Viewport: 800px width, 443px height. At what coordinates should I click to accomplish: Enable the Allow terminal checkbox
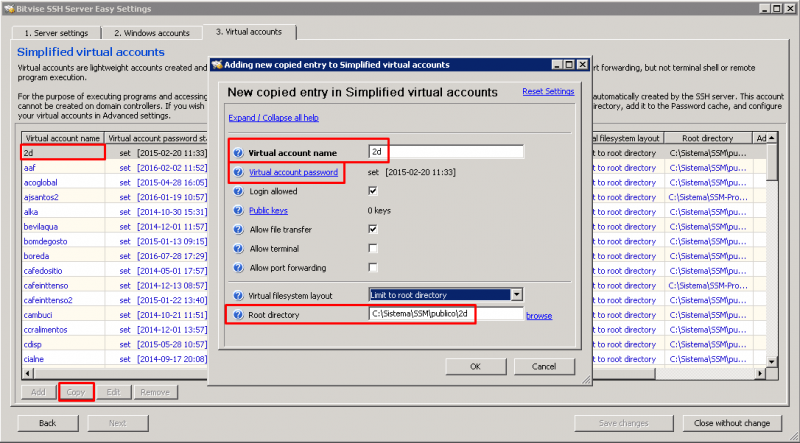pyautogui.click(x=373, y=249)
